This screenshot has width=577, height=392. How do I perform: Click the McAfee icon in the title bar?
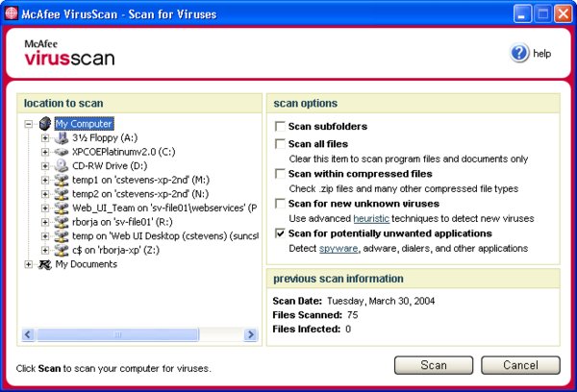[x=12, y=13]
